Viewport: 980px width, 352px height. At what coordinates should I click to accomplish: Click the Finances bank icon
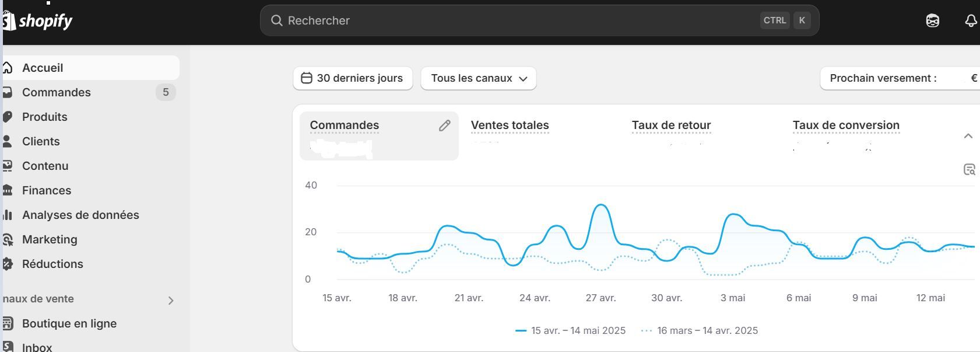point(8,190)
